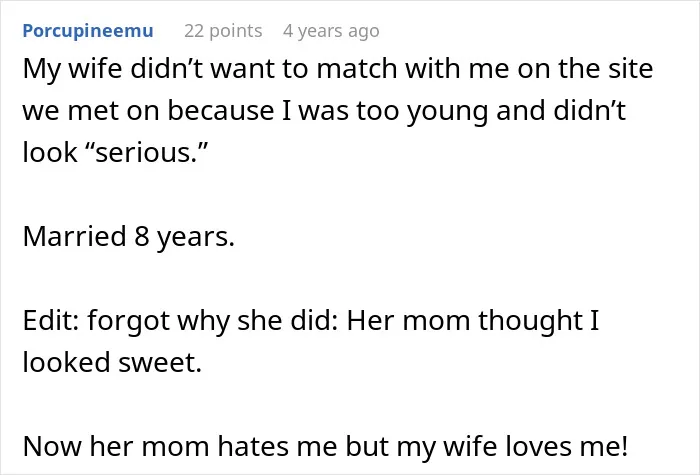Click the quoted word serious
The width and height of the screenshot is (700, 475).
[146, 152]
